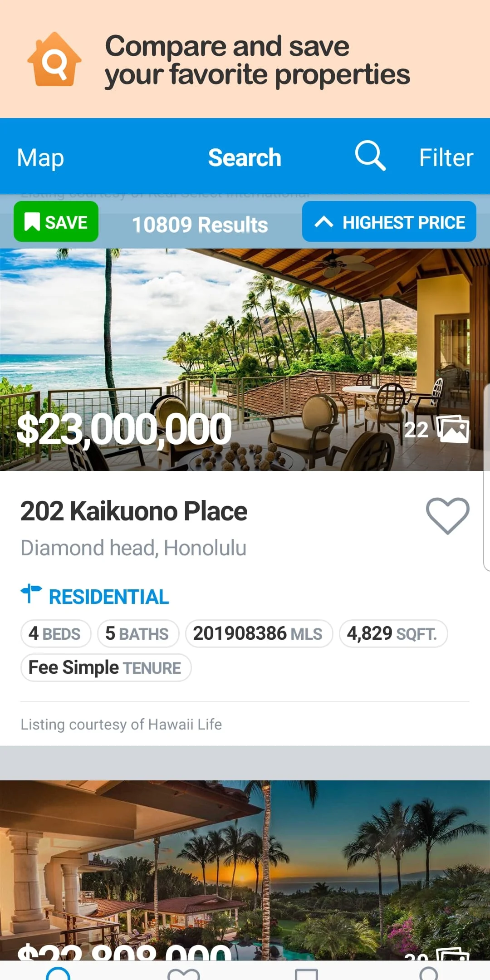Save this search with the green SAVE button
The image size is (490, 980).
(x=56, y=222)
